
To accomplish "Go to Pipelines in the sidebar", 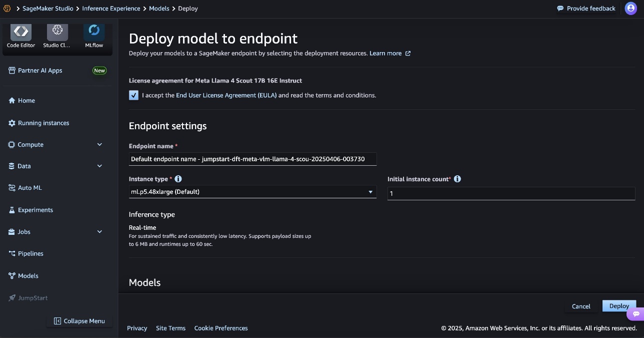I will (30, 254).
